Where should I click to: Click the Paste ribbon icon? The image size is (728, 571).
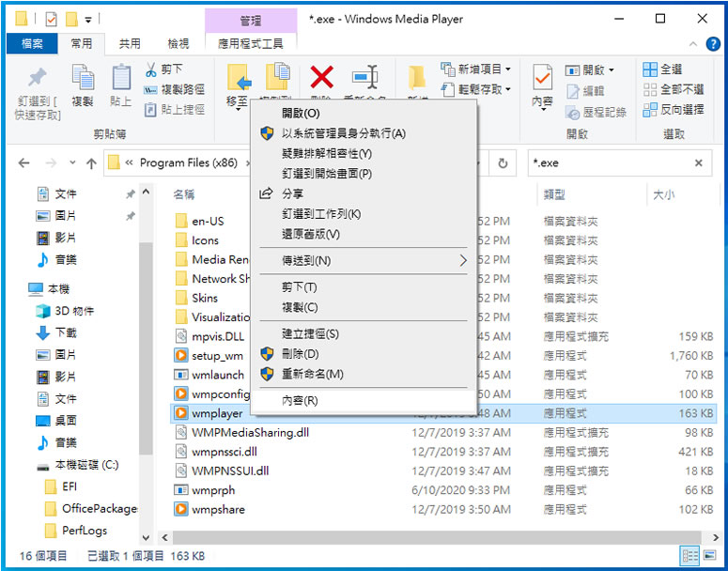pyautogui.click(x=121, y=77)
